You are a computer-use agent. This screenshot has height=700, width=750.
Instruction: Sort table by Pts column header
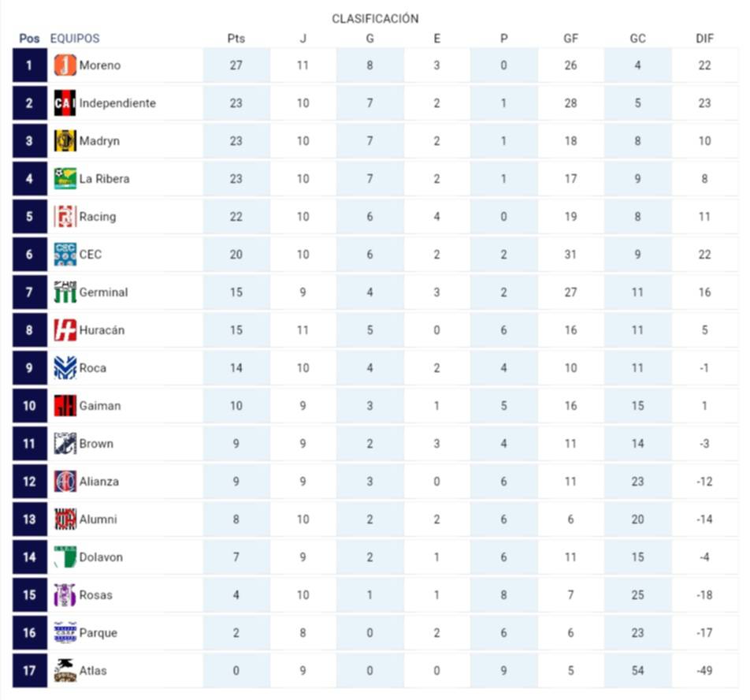(x=236, y=38)
